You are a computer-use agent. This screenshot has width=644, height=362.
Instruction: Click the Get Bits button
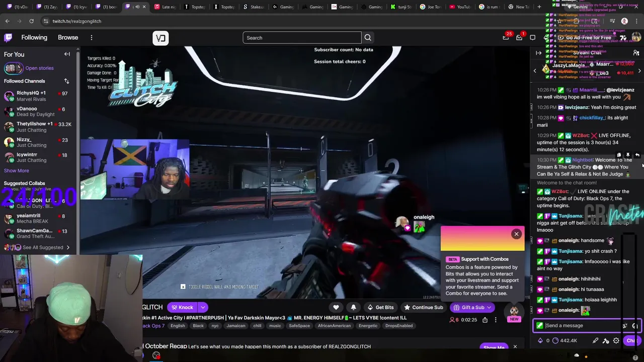[x=380, y=307]
